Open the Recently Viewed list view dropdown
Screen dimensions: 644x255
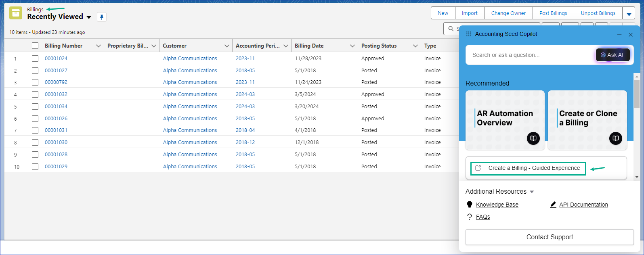pyautogui.click(x=89, y=17)
